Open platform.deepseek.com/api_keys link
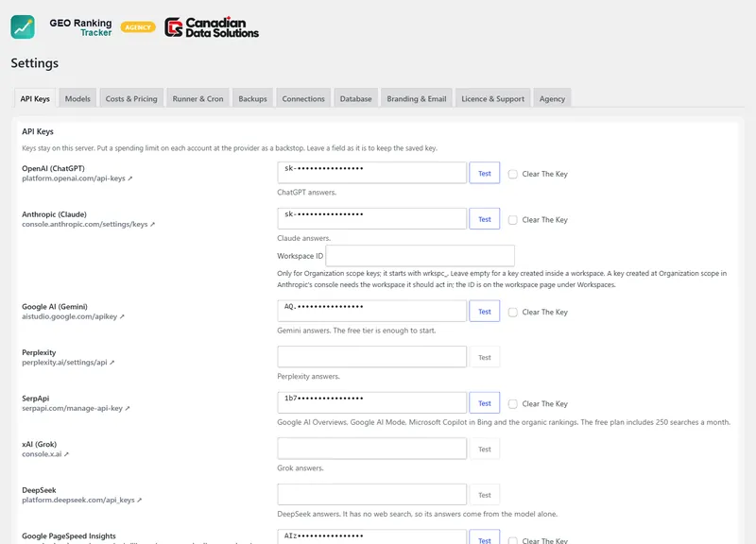The image size is (756, 544). click(82, 501)
